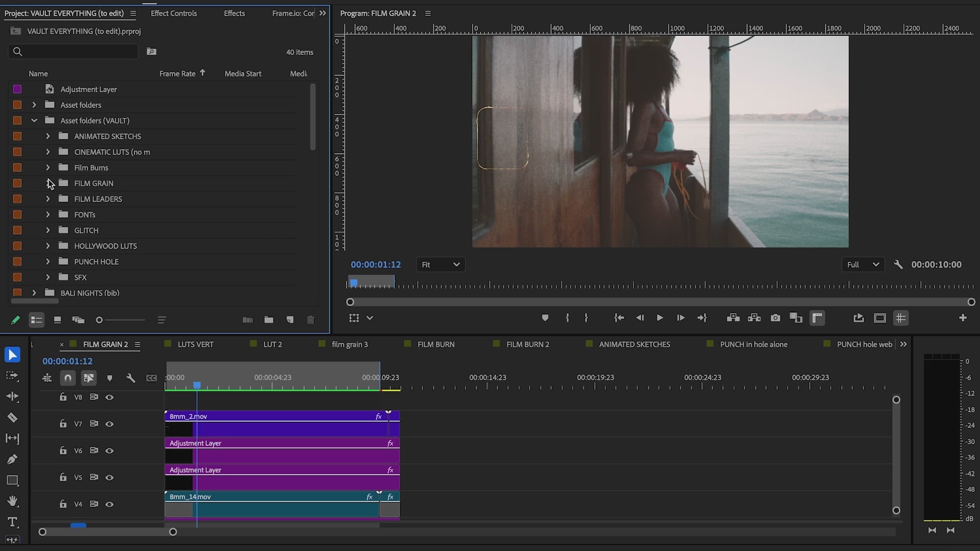Expand the FILM GRAIN folder
The width and height of the screenshot is (980, 551).
coord(47,183)
